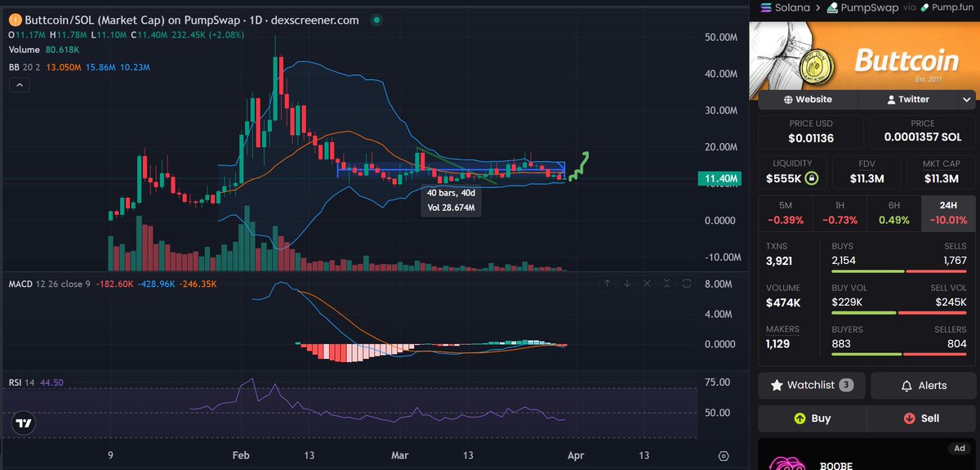
Task: Open the Alerts button
Action: tap(924, 385)
